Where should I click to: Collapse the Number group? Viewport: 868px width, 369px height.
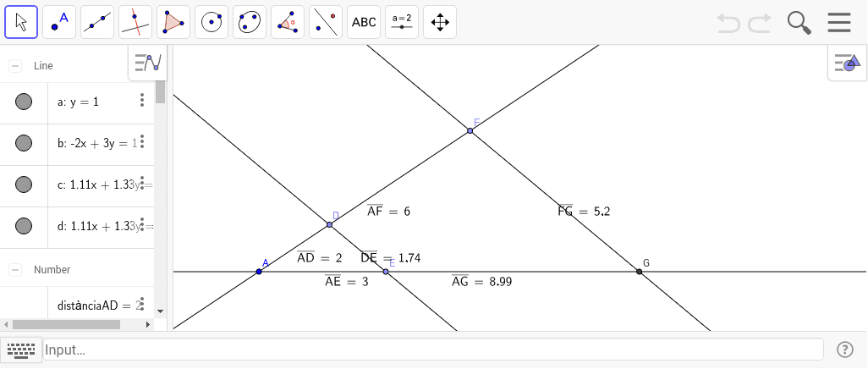tap(15, 270)
